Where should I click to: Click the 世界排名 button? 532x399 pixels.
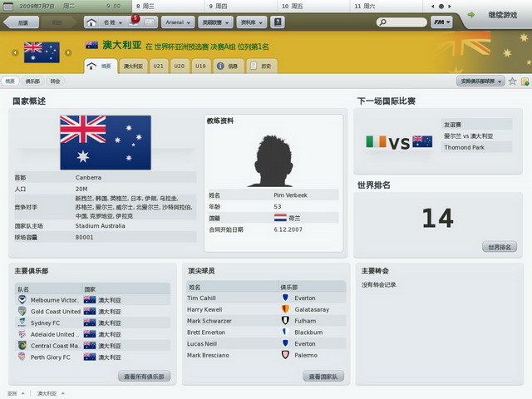499,247
